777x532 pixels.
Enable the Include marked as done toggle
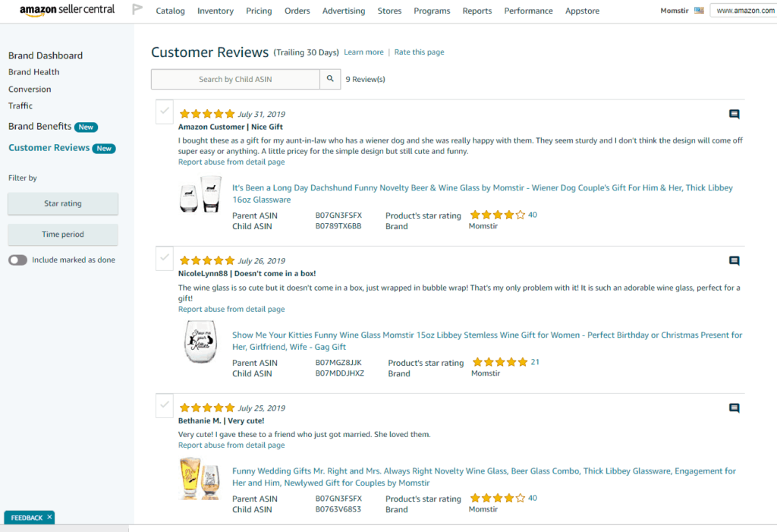pos(17,260)
